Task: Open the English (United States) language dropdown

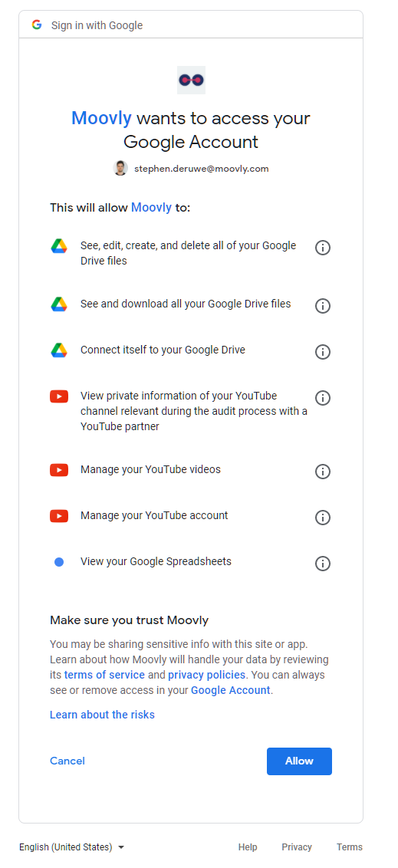Action: (71, 847)
